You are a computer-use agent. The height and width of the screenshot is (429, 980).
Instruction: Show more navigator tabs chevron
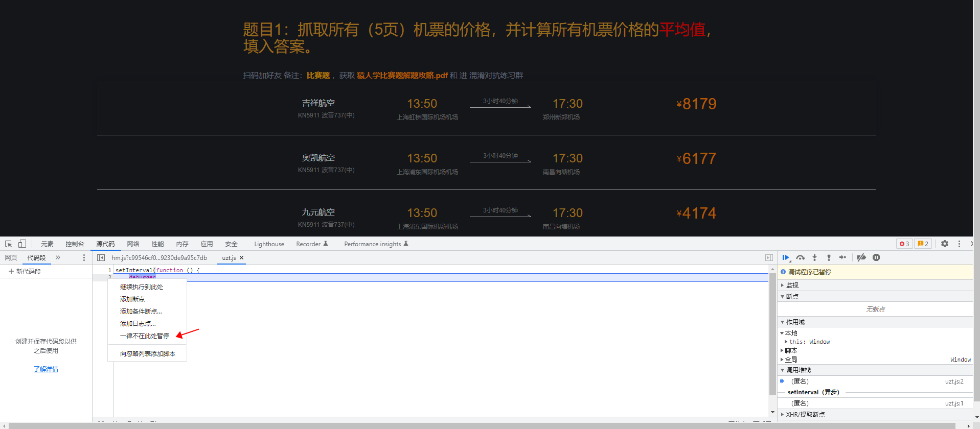tap(58, 258)
